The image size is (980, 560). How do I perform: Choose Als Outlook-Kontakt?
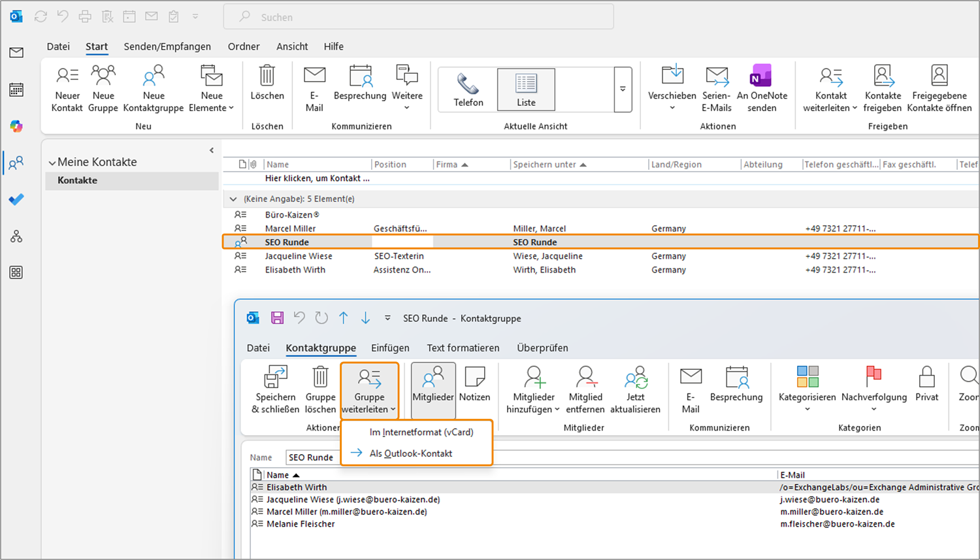417,453
